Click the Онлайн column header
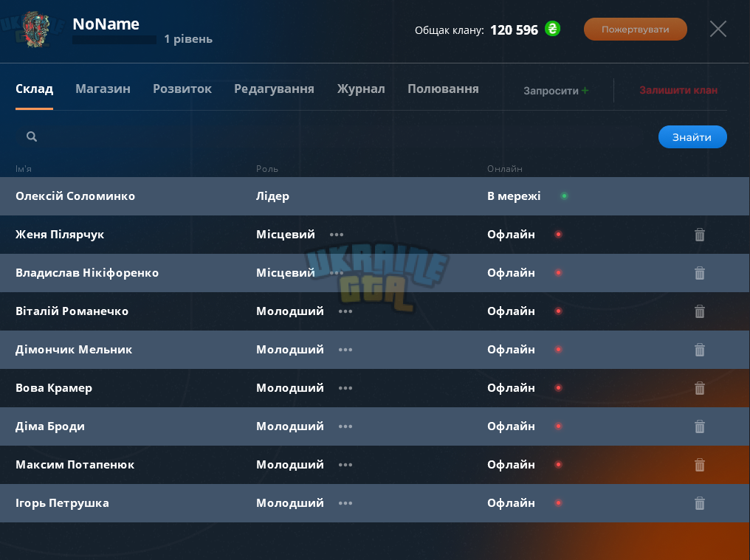 point(505,169)
